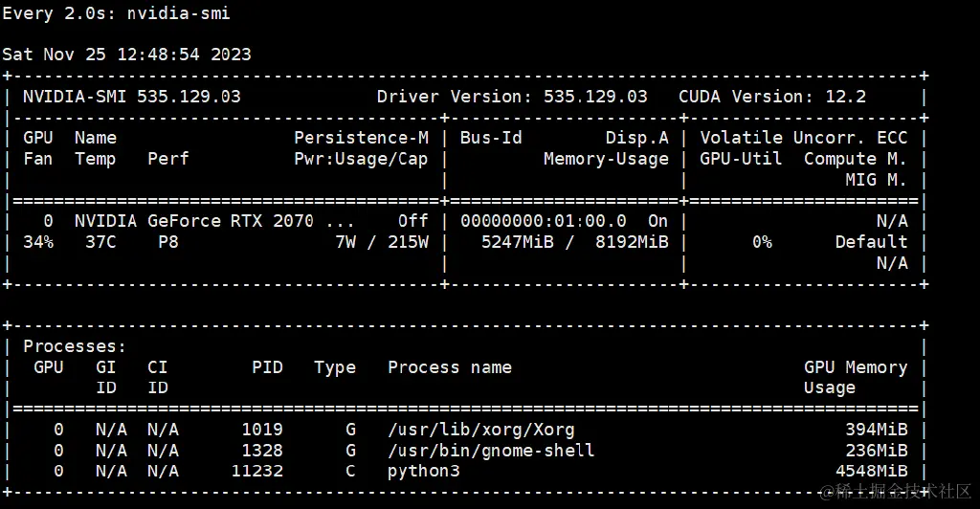The width and height of the screenshot is (980, 509).
Task: Click the 'MIG M.' header text
Action: [x=877, y=180]
